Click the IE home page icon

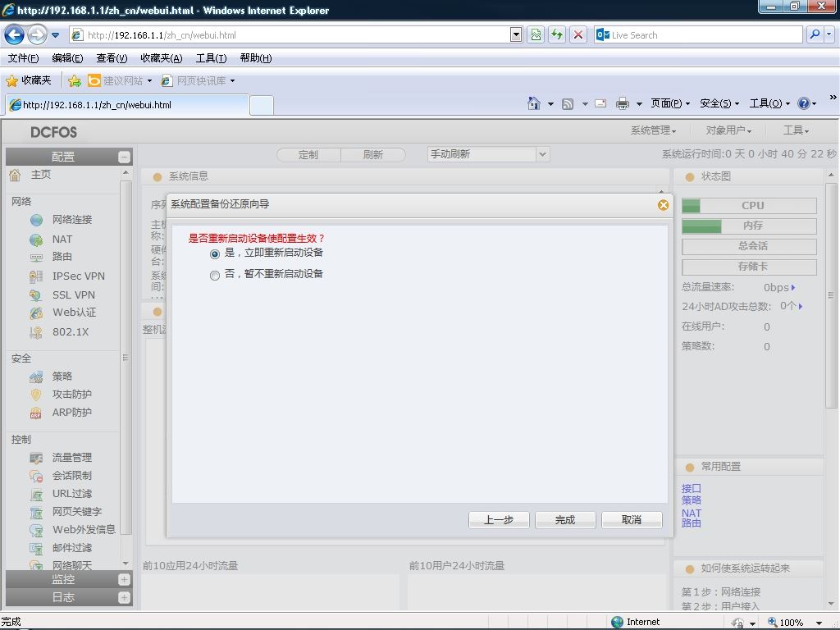[534, 103]
